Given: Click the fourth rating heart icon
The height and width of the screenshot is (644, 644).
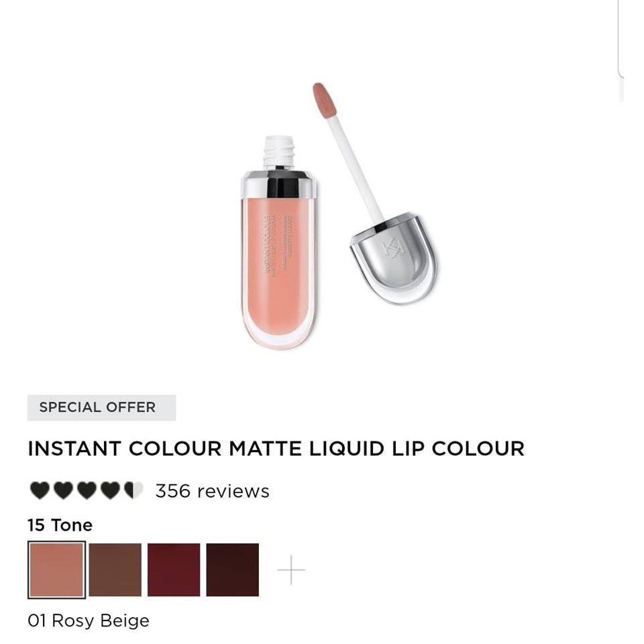Looking at the screenshot, I should click(110, 490).
